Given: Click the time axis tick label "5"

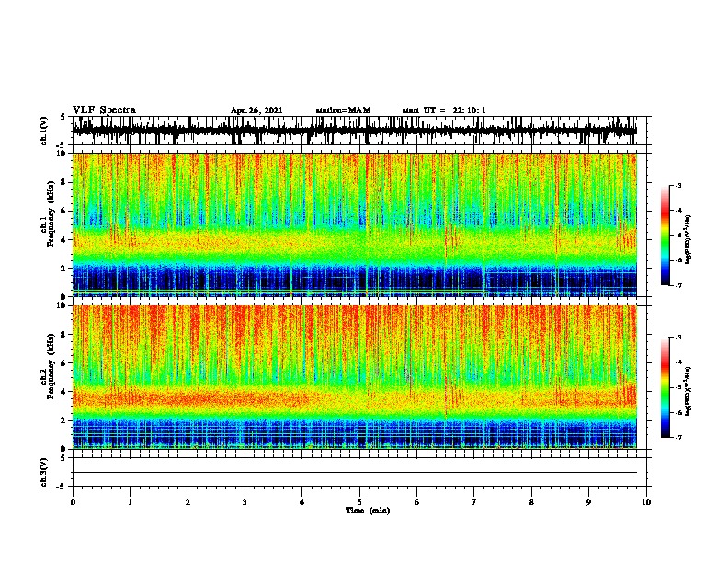Looking at the screenshot, I should coord(359,502).
